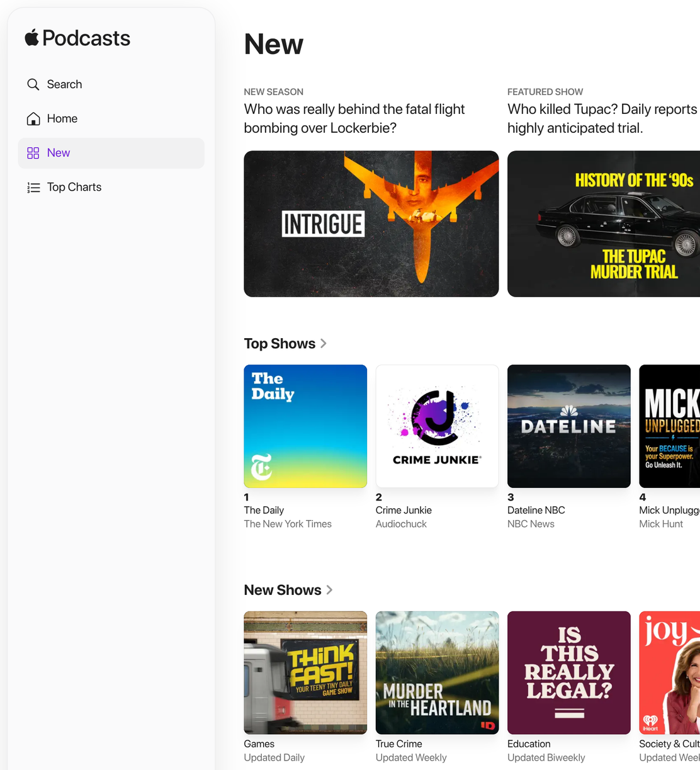Click the 'Education' category label
The image size is (700, 770).
[x=529, y=744]
